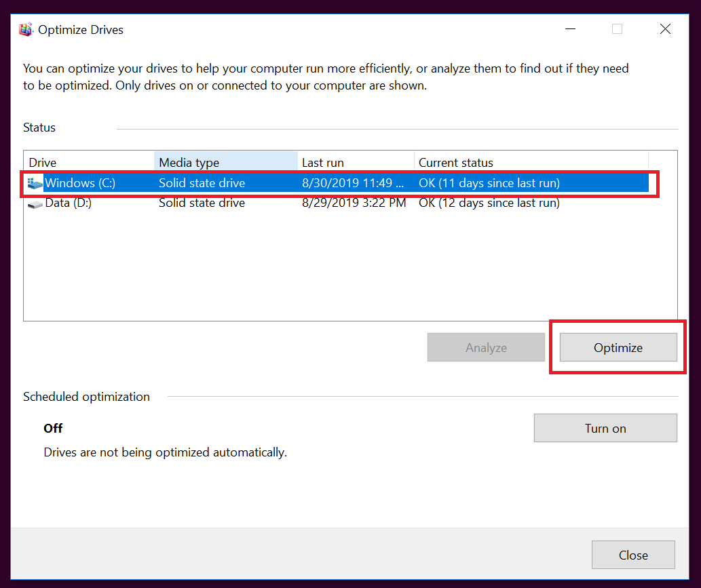Viewport: 701px width, 588px height.
Task: Click the Optimize Drives icon in title bar
Action: coord(26,29)
